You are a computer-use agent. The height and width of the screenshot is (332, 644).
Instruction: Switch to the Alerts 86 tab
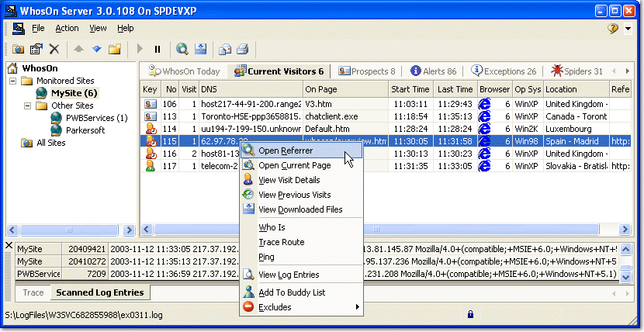tap(433, 71)
